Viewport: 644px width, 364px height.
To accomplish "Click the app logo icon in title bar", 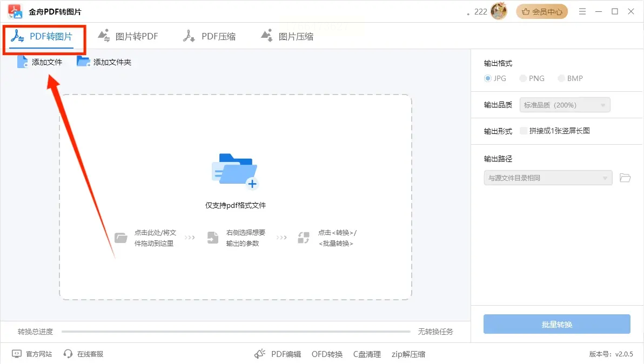I will (15, 11).
